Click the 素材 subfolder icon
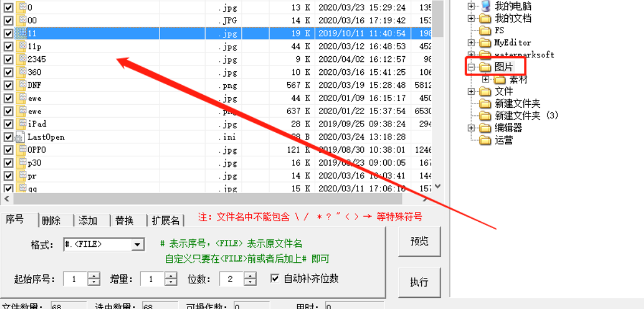 coord(500,79)
